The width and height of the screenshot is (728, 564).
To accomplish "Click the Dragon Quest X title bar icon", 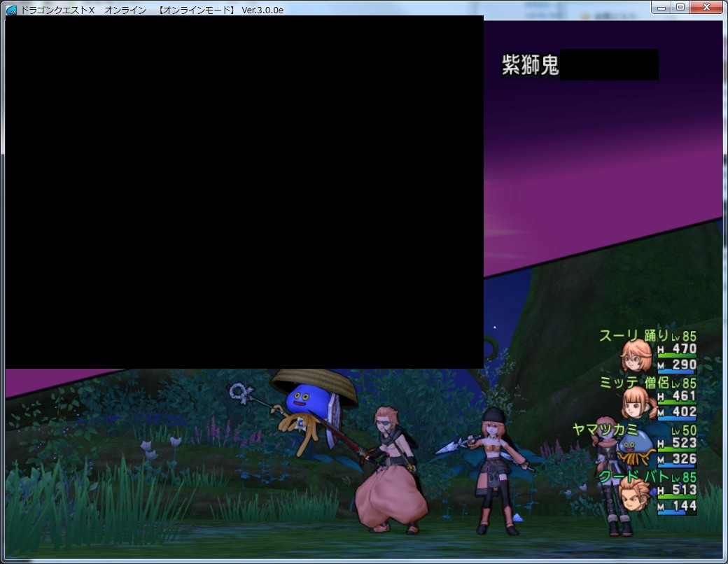I will [12, 10].
